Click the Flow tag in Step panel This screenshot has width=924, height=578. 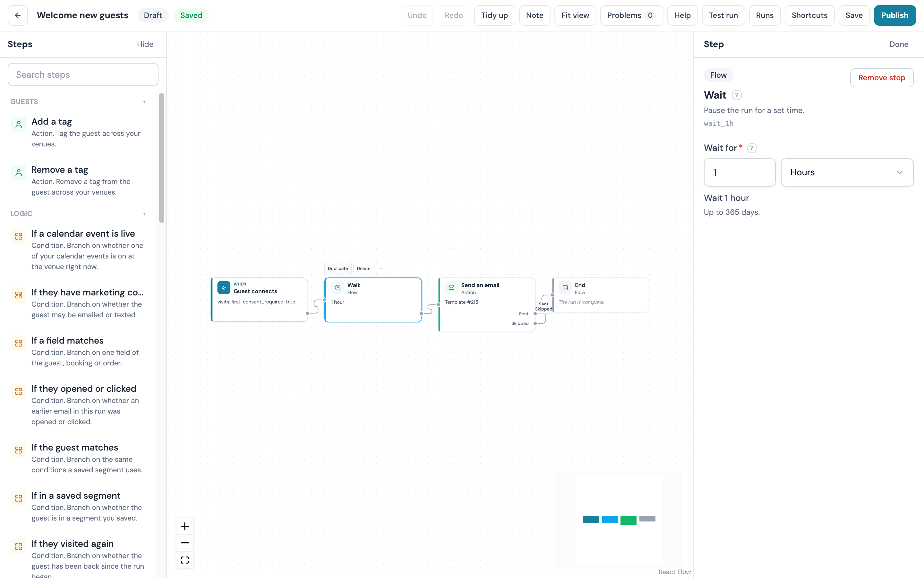tap(718, 75)
